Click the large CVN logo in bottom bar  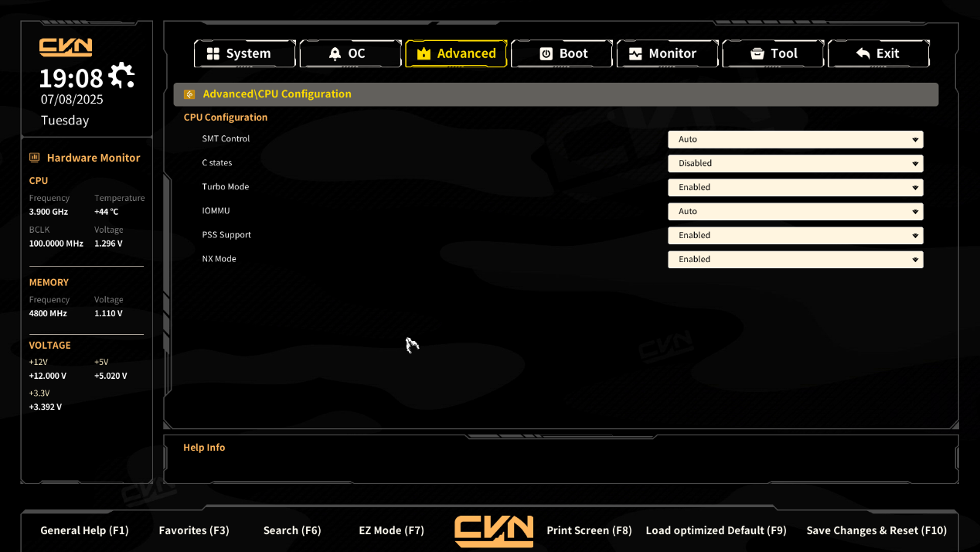click(x=494, y=531)
